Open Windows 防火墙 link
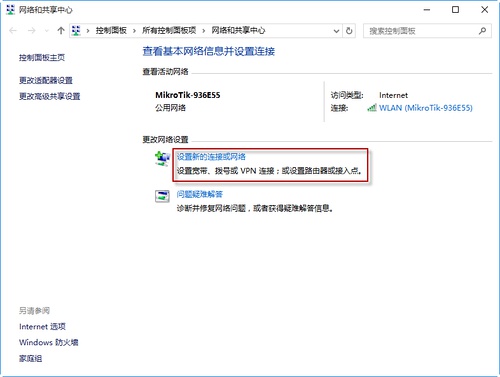The height and width of the screenshot is (377, 500). click(49, 342)
